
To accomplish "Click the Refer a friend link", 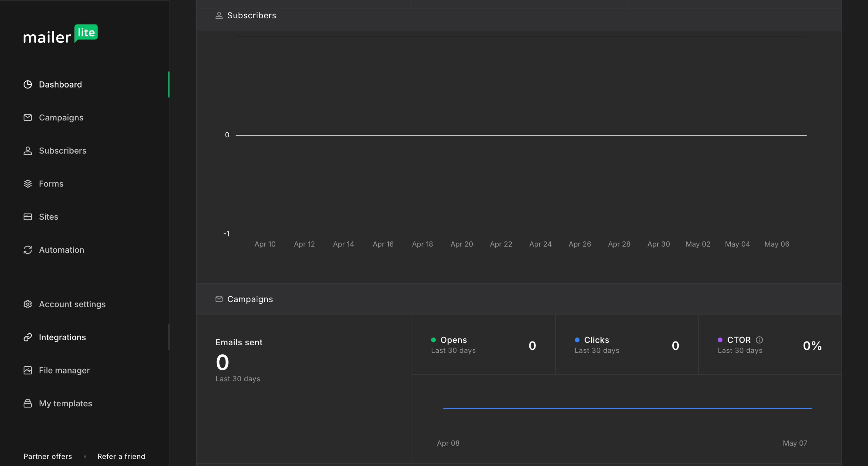I will coord(121,456).
